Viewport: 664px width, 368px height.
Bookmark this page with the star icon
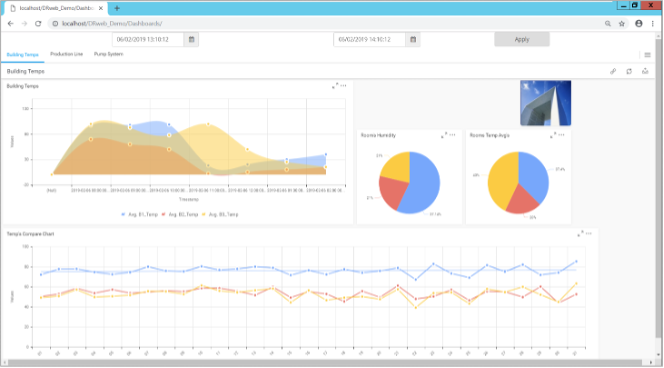tap(622, 24)
